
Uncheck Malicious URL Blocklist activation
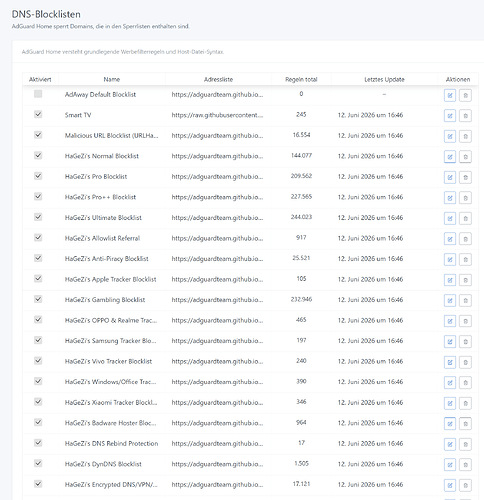coord(38,135)
